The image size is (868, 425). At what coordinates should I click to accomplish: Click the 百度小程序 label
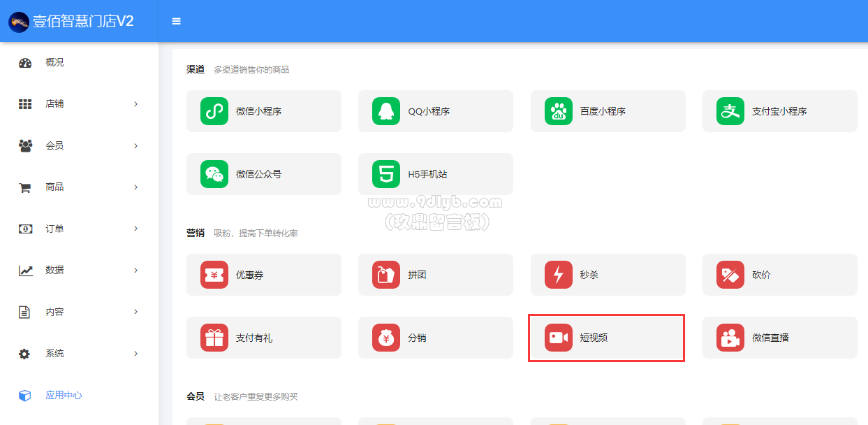coord(603,111)
